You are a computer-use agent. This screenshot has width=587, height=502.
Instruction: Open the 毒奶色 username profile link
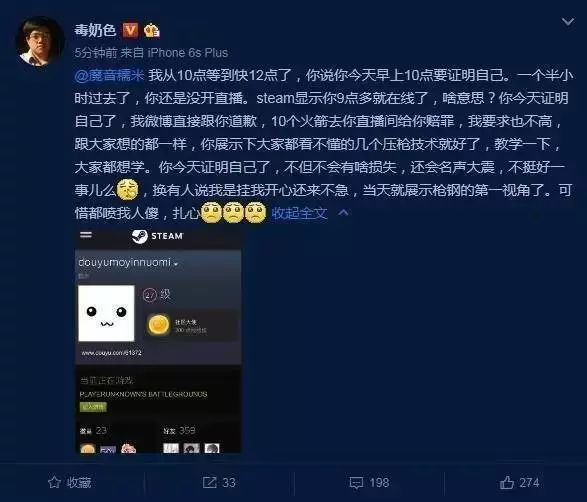pos(95,30)
